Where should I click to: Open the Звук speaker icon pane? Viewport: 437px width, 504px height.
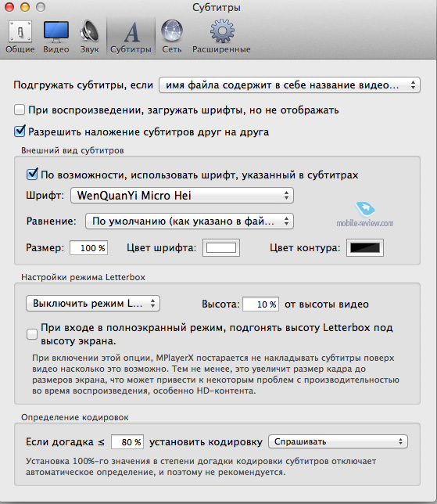(x=90, y=37)
